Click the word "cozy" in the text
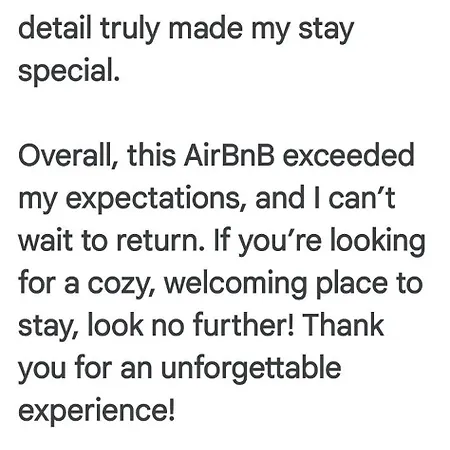This screenshot has height=450, width=450. tap(120, 285)
